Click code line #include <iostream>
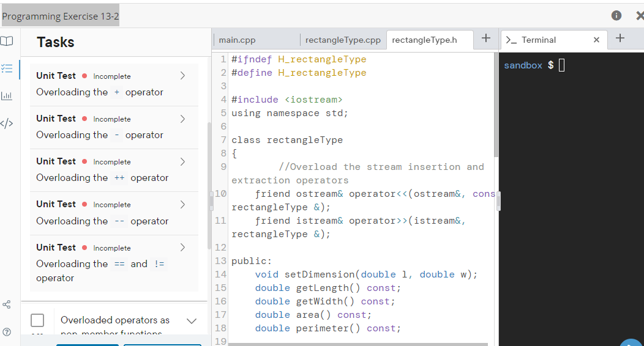Image resolution: width=644 pixels, height=346 pixels. click(x=286, y=100)
